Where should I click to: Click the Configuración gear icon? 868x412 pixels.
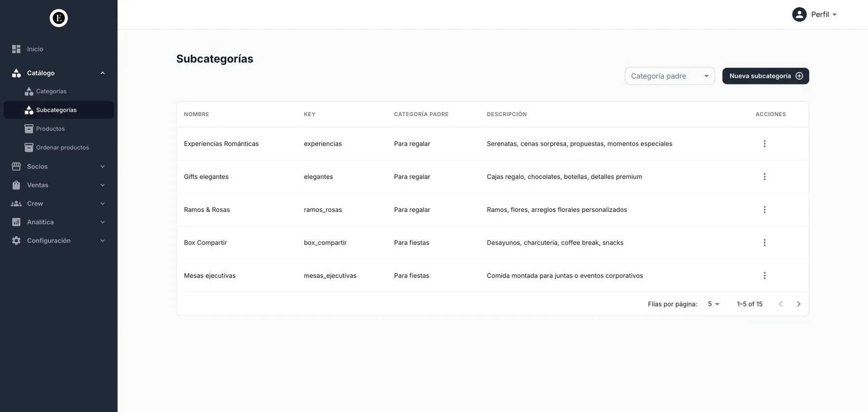16,240
